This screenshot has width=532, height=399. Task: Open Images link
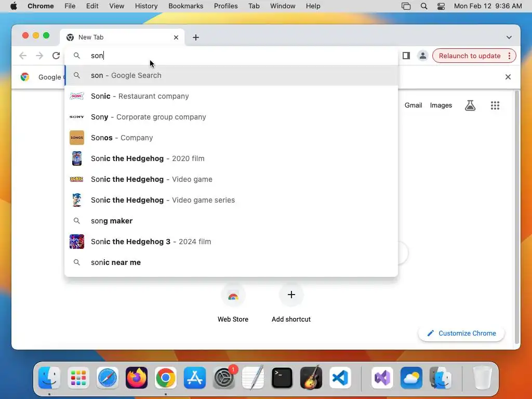pos(441,105)
